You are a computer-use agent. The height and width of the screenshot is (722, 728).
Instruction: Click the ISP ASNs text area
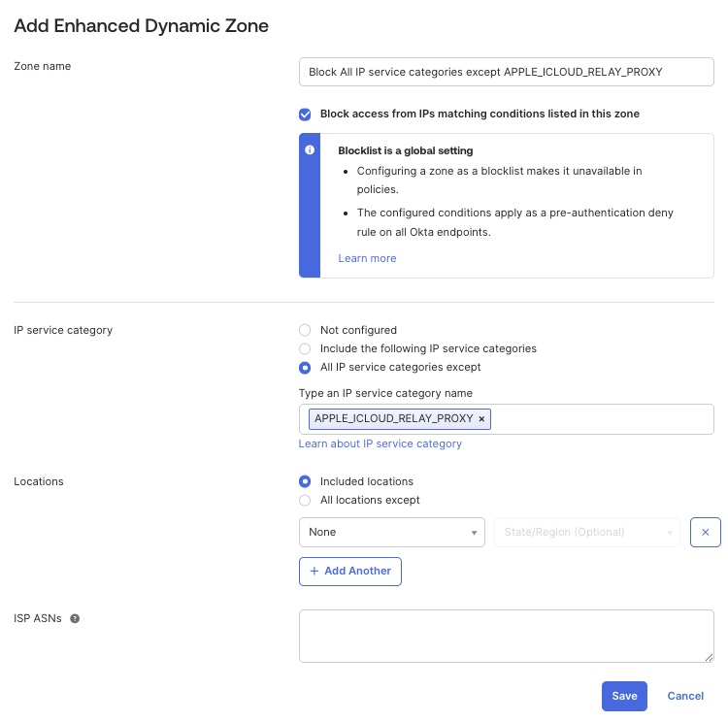pos(506,636)
